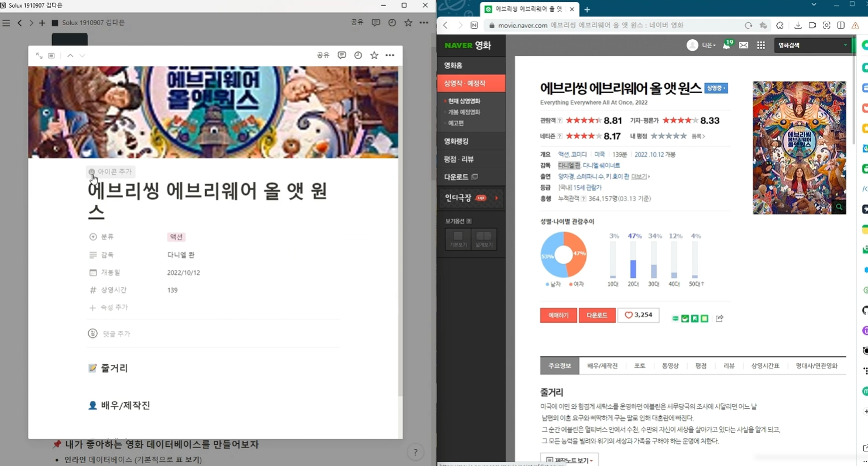
Task: Click the 내 평점 star rating
Action: [x=668, y=136]
